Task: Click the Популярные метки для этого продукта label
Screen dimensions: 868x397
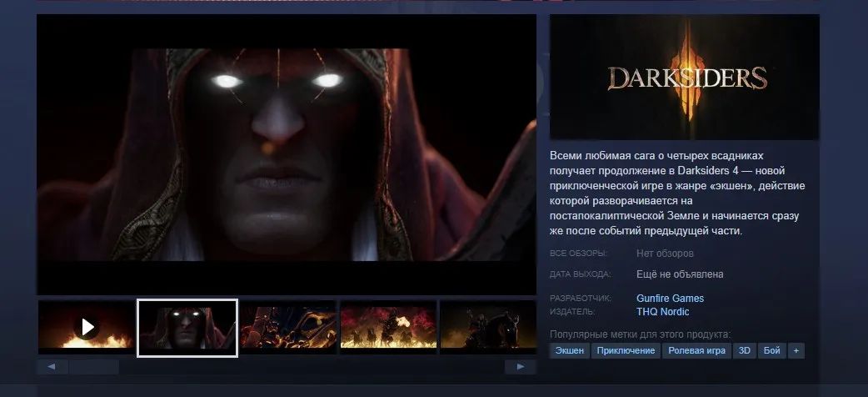Action: coord(640,334)
